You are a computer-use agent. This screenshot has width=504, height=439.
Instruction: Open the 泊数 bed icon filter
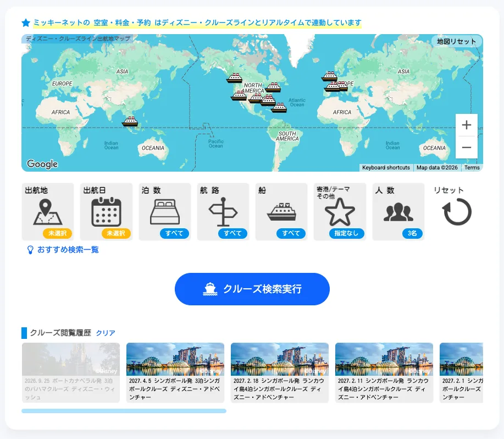164,212
